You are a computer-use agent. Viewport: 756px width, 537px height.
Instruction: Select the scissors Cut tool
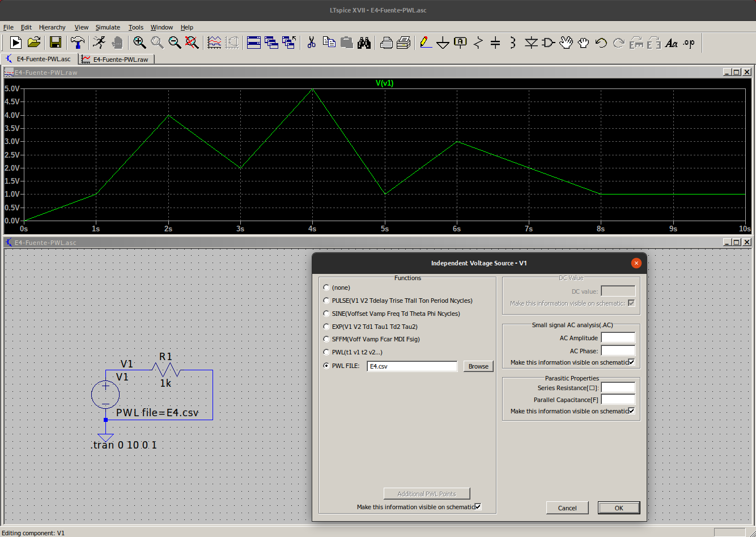pos(311,43)
